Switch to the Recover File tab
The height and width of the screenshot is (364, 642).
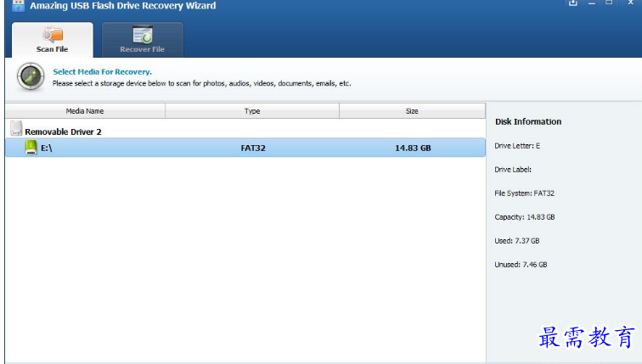(142, 40)
